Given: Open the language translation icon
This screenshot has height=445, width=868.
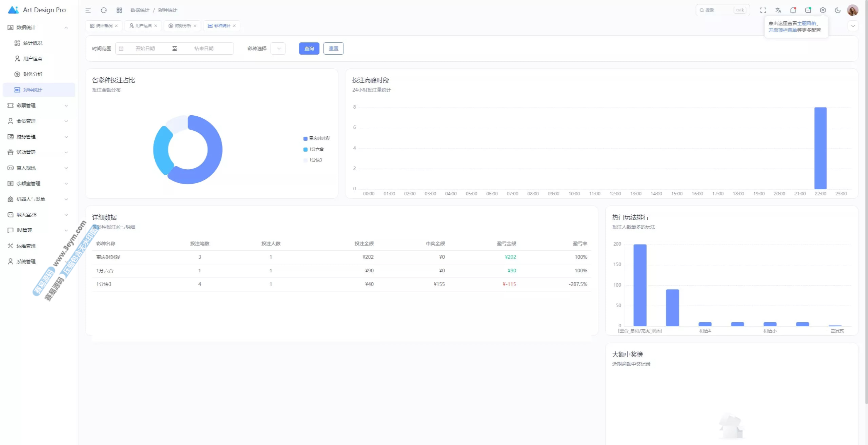Looking at the screenshot, I should tap(778, 10).
